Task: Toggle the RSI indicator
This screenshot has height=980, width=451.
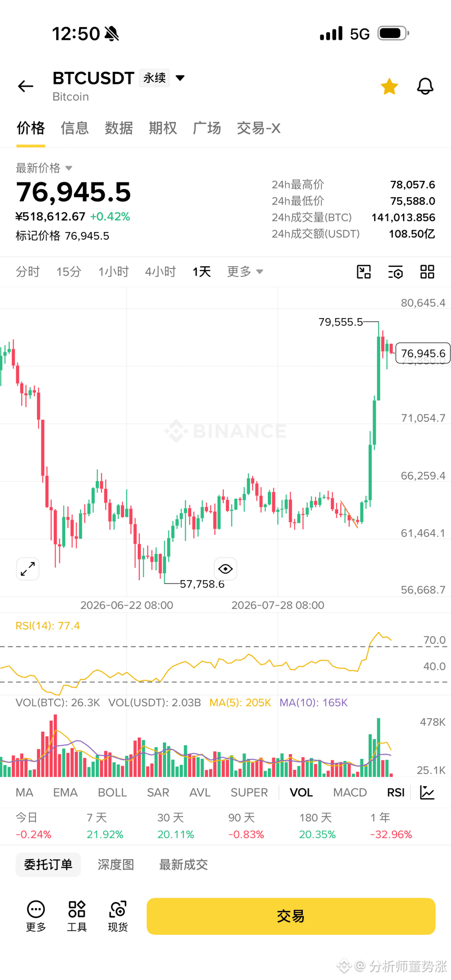Action: click(x=396, y=793)
